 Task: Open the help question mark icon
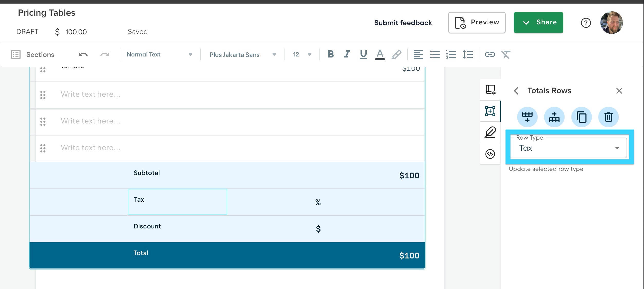click(586, 23)
